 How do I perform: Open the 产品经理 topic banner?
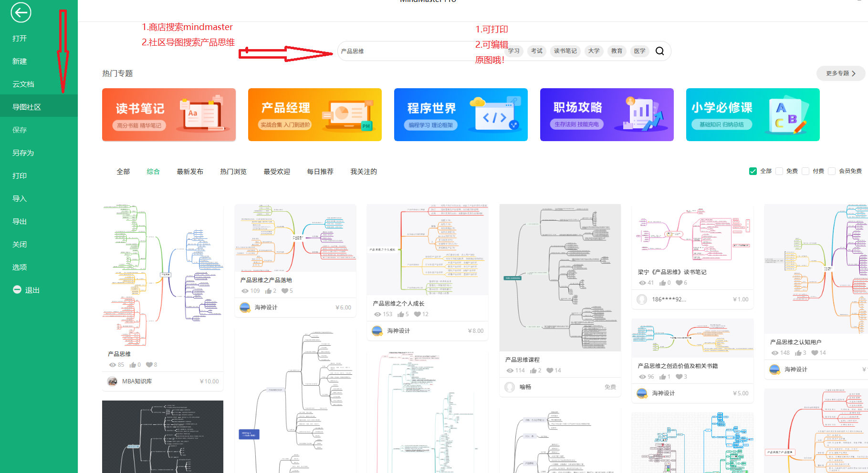coord(315,114)
